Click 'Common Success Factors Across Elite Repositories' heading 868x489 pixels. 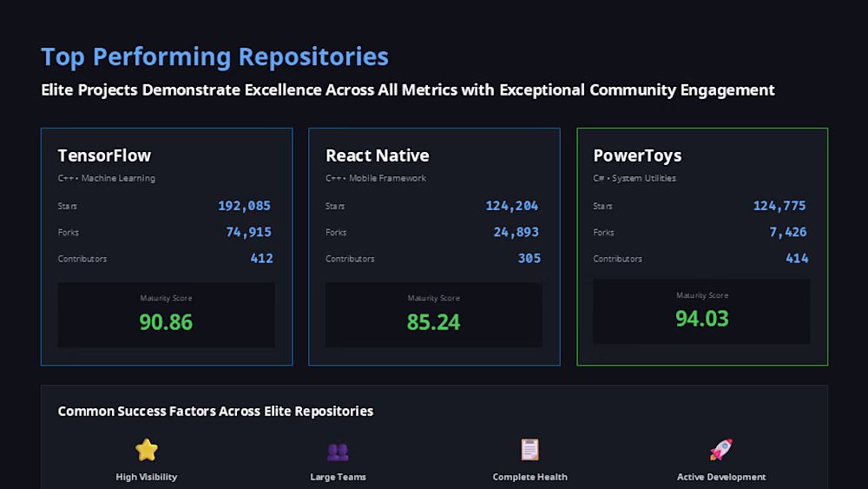pyautogui.click(x=215, y=412)
